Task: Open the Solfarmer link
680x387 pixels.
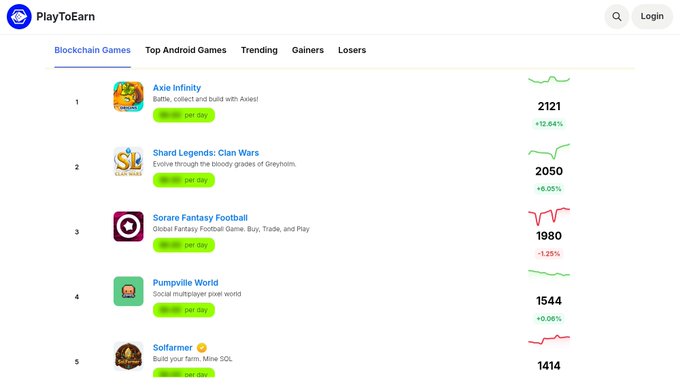Action: [x=172, y=348]
